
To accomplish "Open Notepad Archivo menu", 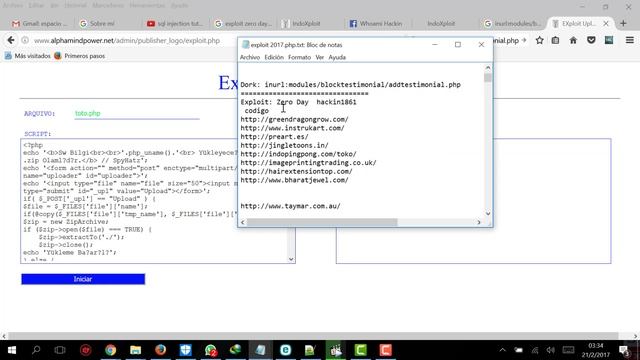I will pos(250,58).
